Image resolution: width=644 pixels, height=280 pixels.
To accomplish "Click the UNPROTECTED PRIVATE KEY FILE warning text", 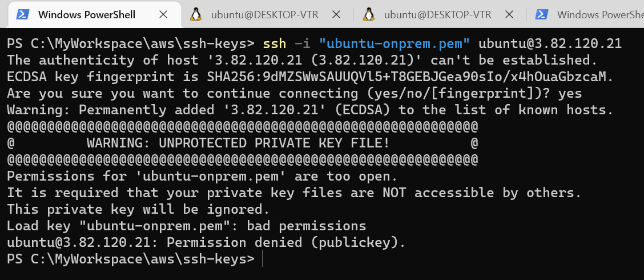I will tap(238, 143).
